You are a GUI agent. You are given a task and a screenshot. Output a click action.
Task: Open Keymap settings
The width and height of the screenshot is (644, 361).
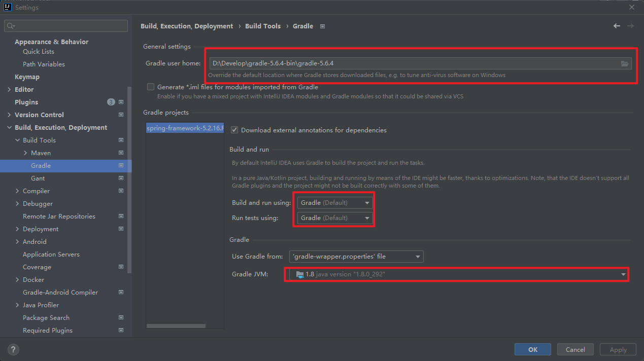pos(27,77)
